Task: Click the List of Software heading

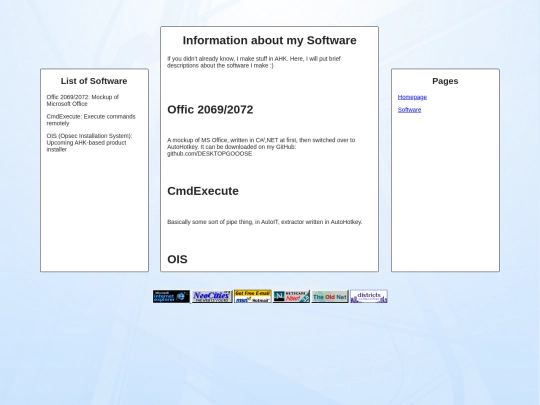Action: coord(94,81)
